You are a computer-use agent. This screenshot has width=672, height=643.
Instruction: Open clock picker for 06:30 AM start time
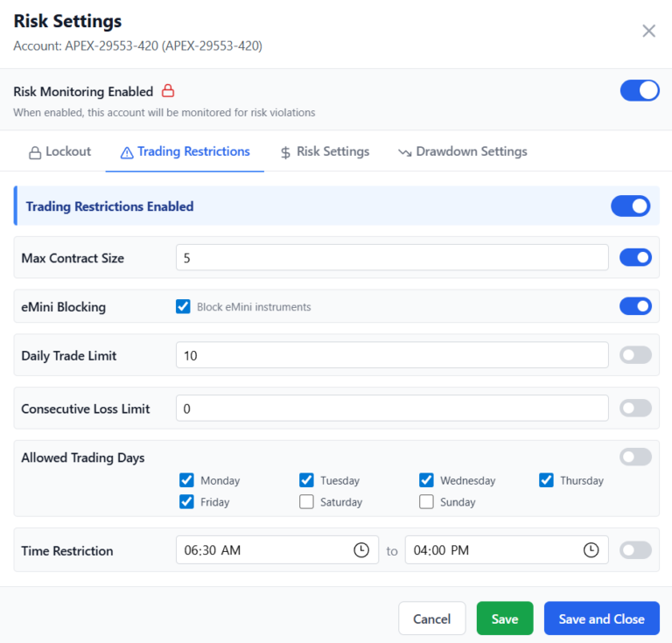coord(360,550)
